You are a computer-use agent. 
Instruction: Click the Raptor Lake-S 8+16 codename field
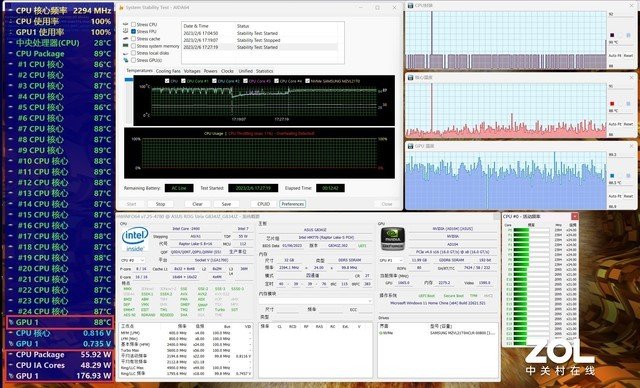[x=195, y=244]
